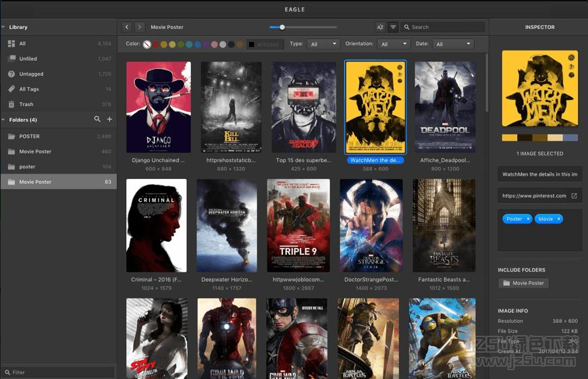588x379 pixels.
Task: Click the Search input field
Action: tap(442, 27)
